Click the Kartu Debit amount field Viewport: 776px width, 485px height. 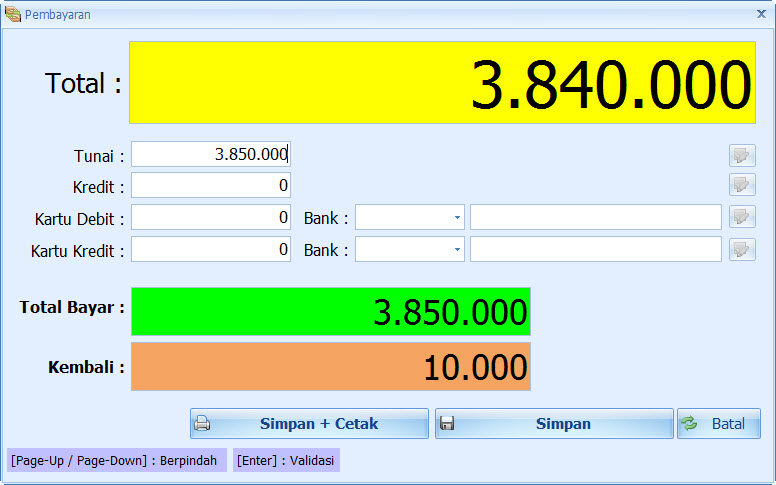click(211, 217)
